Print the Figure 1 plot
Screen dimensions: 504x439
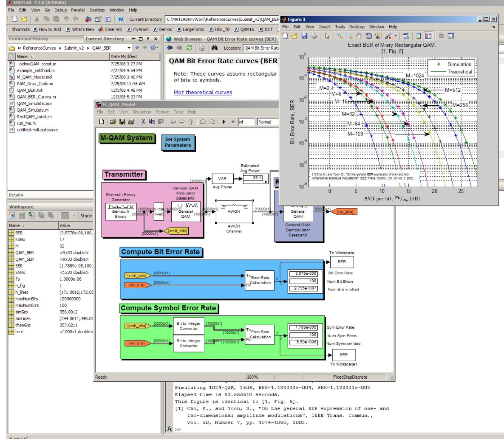(x=314, y=35)
